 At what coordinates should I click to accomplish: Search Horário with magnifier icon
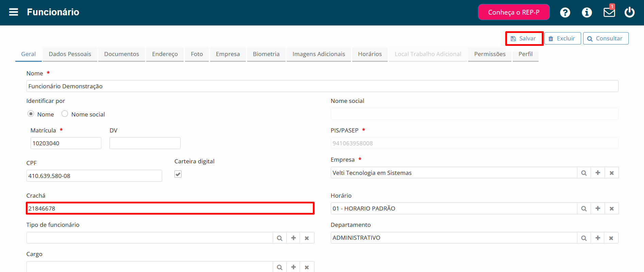584,208
